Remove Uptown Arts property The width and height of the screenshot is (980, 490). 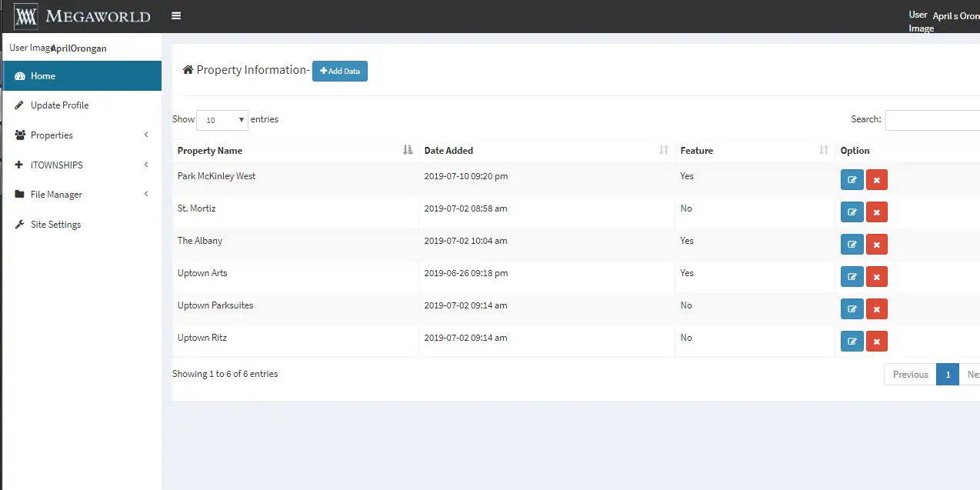876,276
